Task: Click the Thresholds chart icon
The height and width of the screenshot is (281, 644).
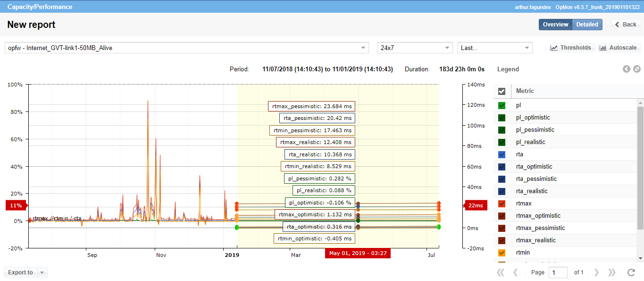Action: 554,48
